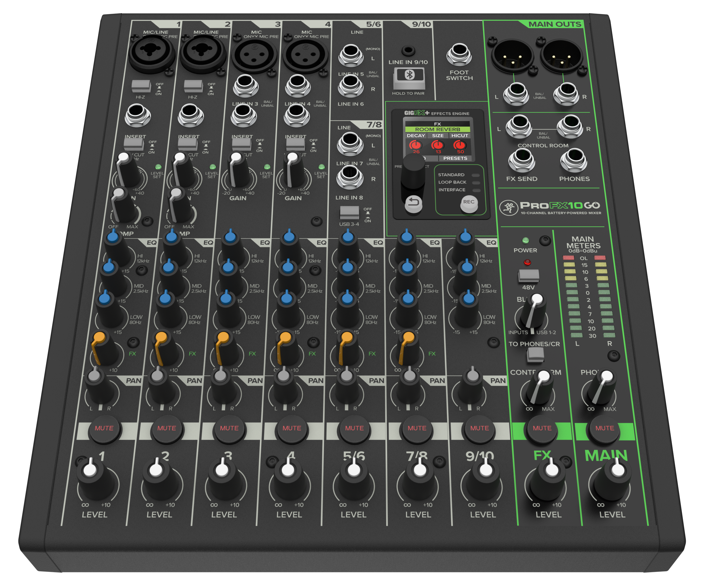This screenshot has width=704, height=588.
Task: Click channel 1 INSERT jack
Action: tap(137, 115)
